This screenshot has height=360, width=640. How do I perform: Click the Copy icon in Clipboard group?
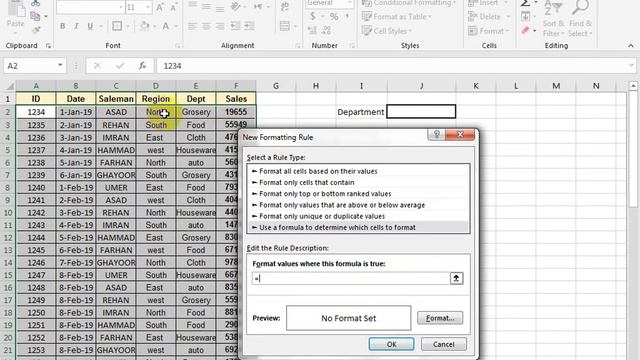36,16
